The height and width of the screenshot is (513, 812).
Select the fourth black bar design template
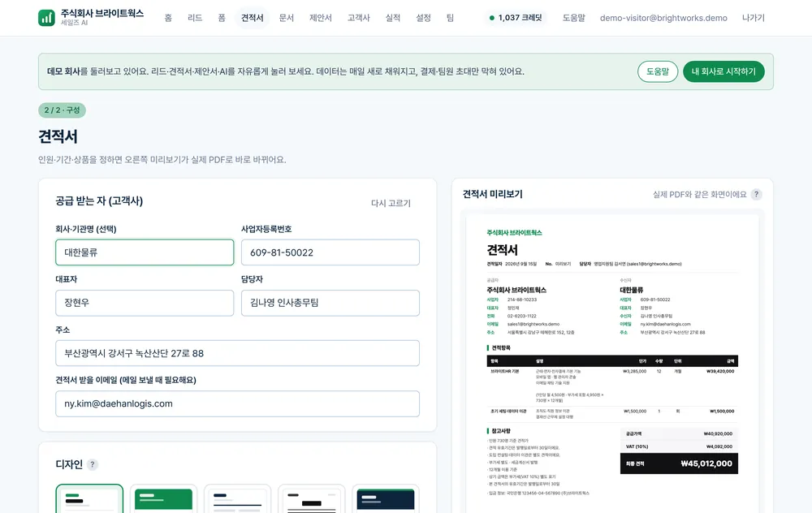(311, 499)
